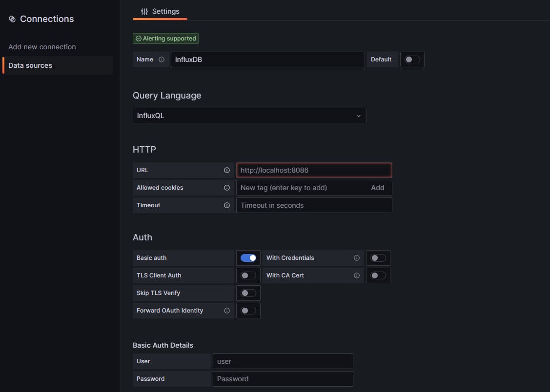This screenshot has height=392, width=550.
Task: Click the User label
Action: point(143,361)
